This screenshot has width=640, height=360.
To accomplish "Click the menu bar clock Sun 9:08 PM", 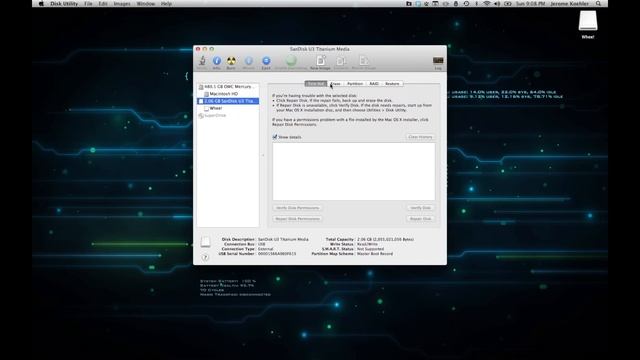I will pos(530,4).
